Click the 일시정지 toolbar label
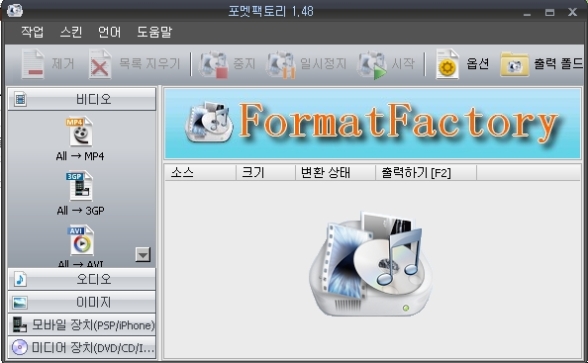588x363 pixels. tap(323, 63)
